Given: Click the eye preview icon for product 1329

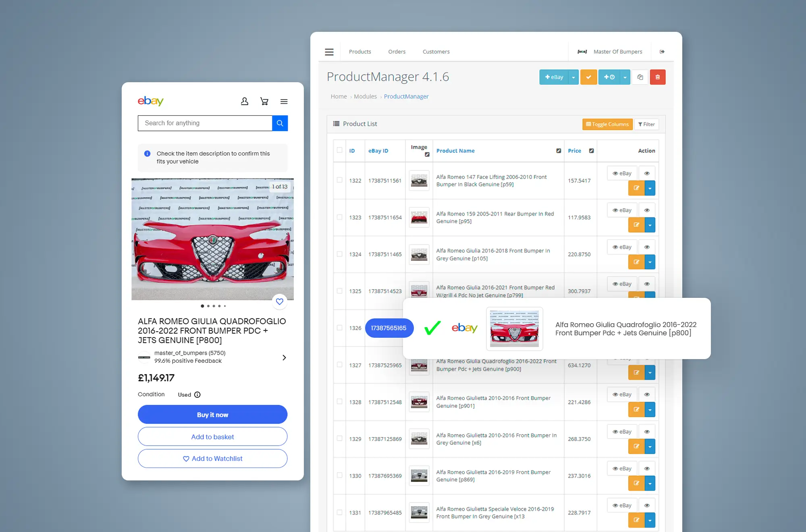Looking at the screenshot, I should pyautogui.click(x=647, y=432).
